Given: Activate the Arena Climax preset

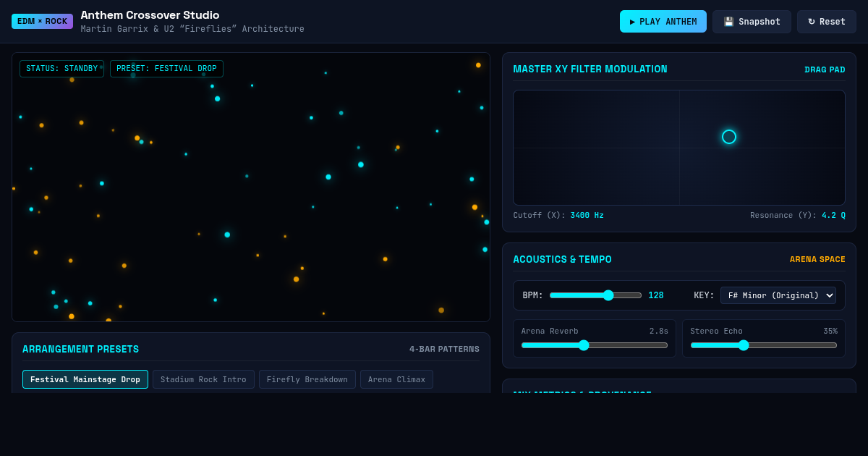Looking at the screenshot, I should click(x=396, y=379).
